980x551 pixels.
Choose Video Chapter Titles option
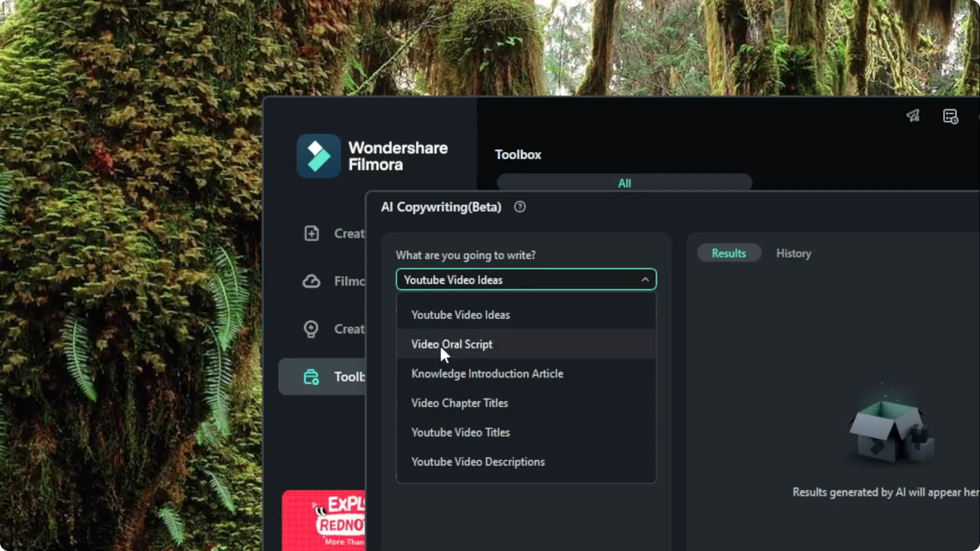(459, 403)
